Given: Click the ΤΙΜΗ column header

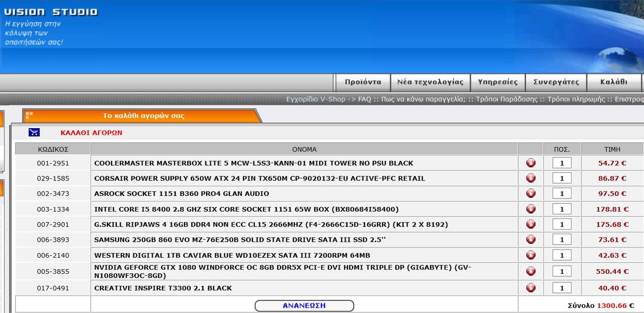Looking at the screenshot, I should pos(612,149).
